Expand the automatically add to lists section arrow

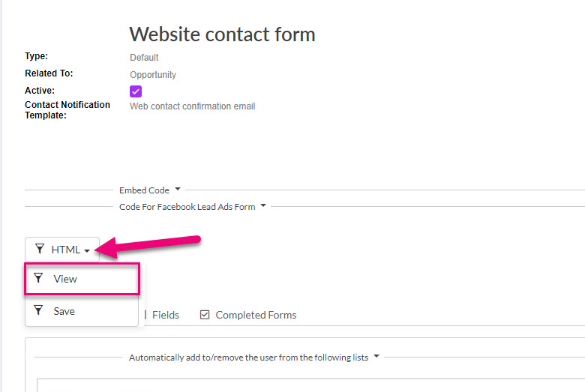pos(376,356)
